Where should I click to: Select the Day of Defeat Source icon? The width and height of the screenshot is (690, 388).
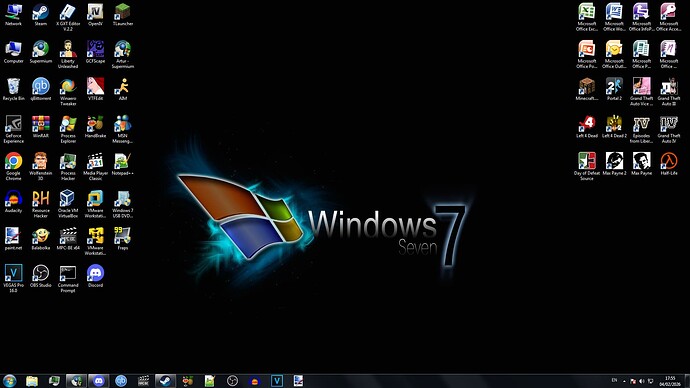(x=587, y=167)
